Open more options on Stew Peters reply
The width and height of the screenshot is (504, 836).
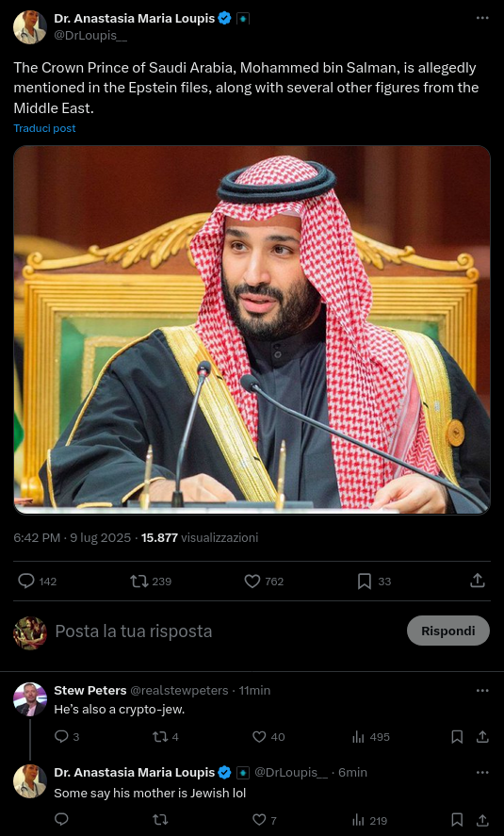[482, 691]
